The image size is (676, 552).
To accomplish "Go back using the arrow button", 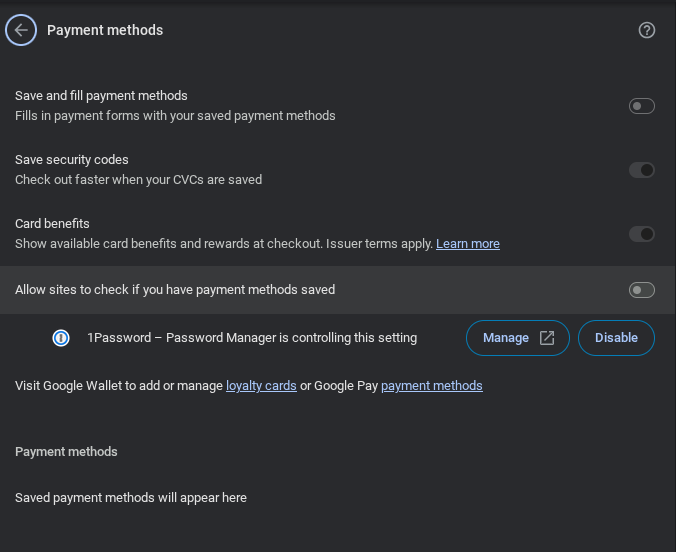I will point(21,30).
